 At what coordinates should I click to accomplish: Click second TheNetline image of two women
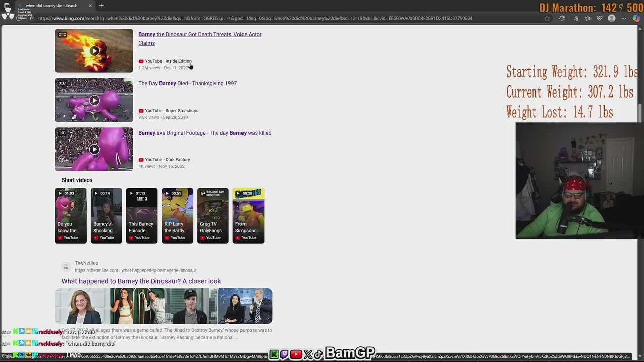coord(137,306)
